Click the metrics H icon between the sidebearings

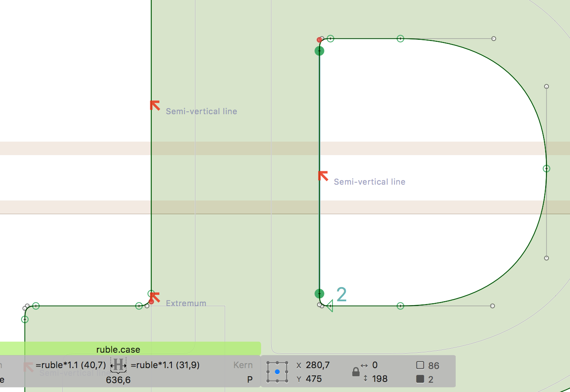coord(118,365)
